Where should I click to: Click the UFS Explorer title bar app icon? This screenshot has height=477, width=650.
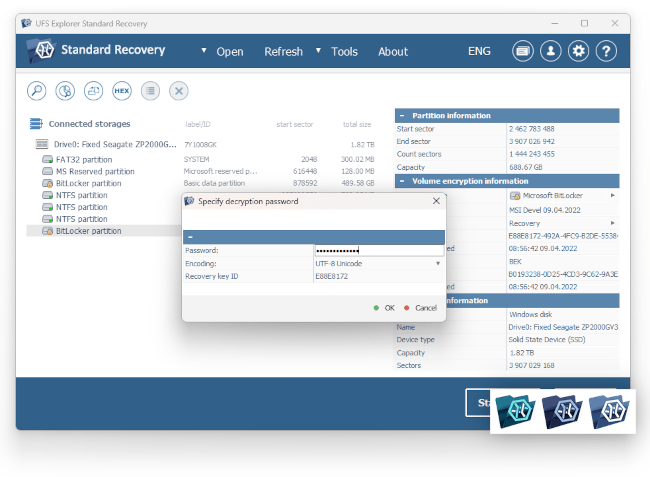coord(27,23)
